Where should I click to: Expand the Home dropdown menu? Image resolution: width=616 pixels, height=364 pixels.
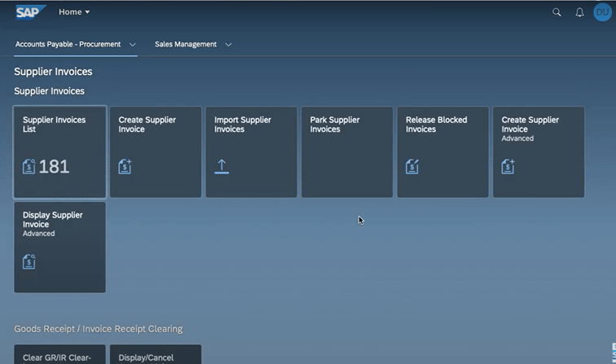pos(74,12)
